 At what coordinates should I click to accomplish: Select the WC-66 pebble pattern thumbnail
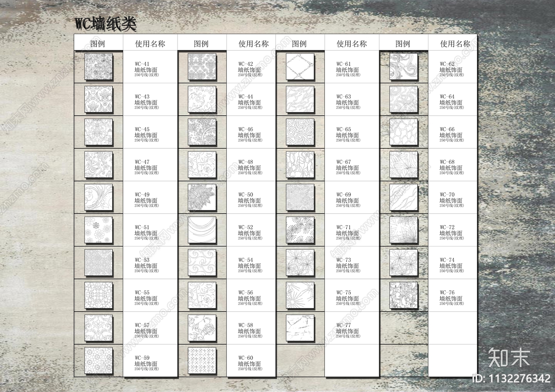coord(403,132)
